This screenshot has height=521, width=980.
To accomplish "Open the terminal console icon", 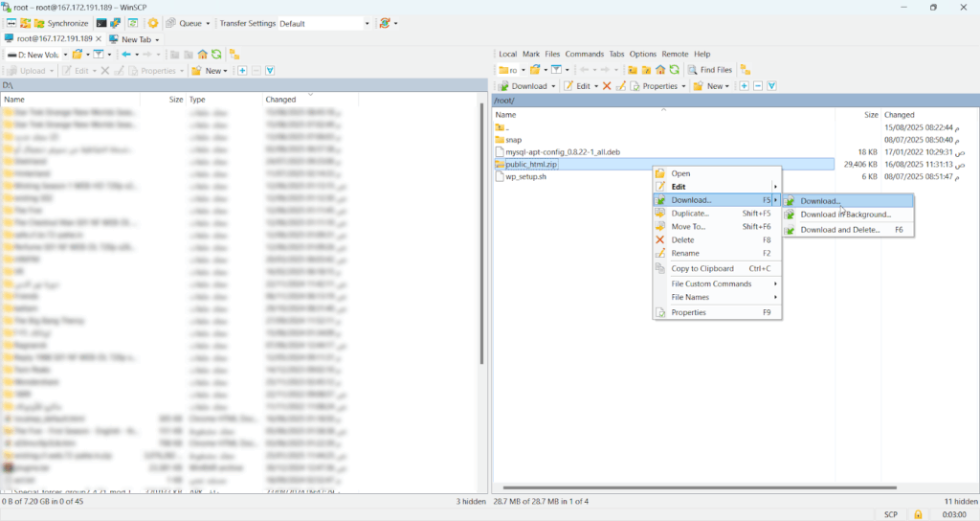I will pyautogui.click(x=100, y=23).
